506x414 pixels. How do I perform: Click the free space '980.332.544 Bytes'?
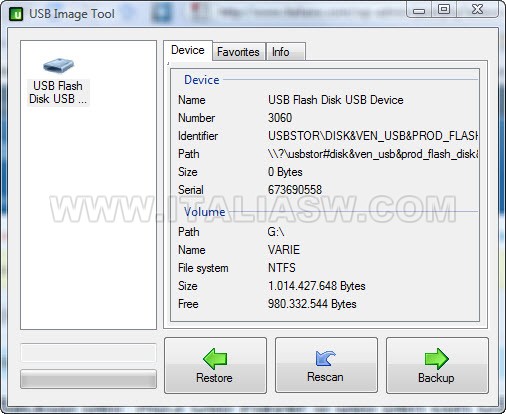tap(312, 304)
